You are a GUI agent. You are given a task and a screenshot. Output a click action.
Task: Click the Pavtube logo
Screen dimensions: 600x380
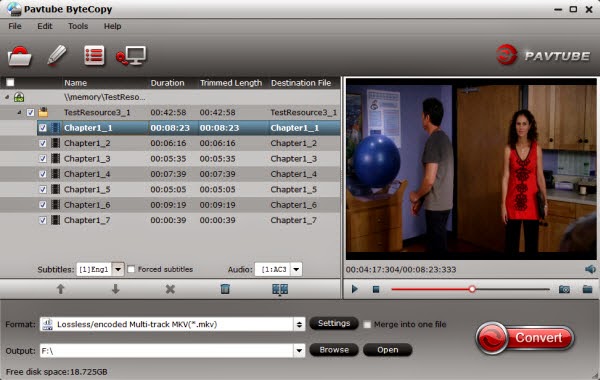click(x=543, y=55)
